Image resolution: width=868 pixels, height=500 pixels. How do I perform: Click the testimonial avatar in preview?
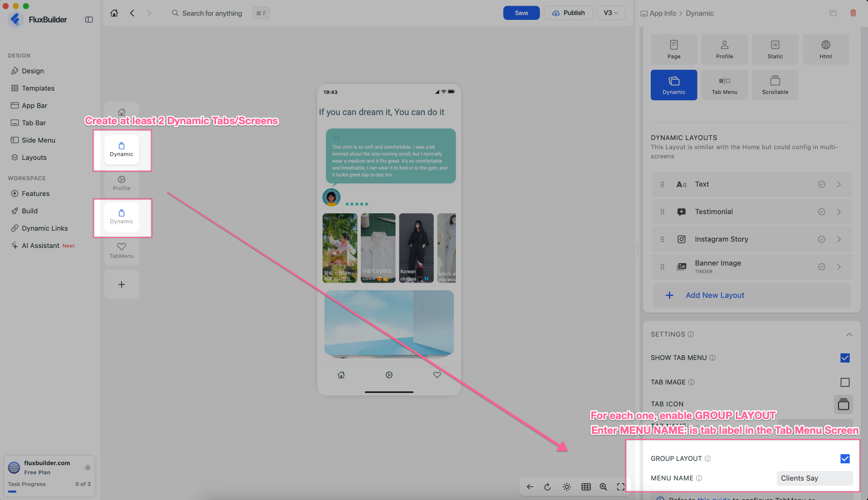(x=331, y=197)
